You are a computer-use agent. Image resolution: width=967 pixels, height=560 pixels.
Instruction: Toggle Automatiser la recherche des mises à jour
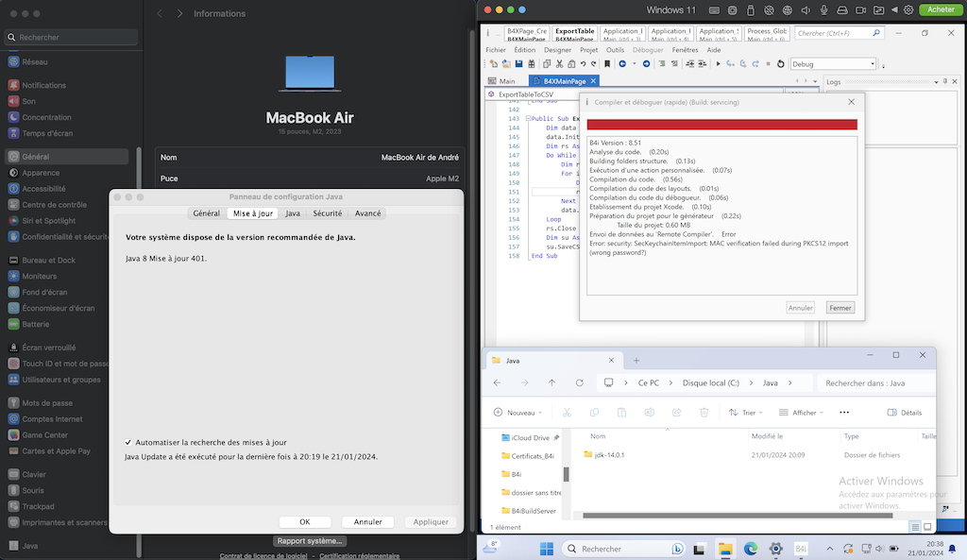[x=128, y=442]
